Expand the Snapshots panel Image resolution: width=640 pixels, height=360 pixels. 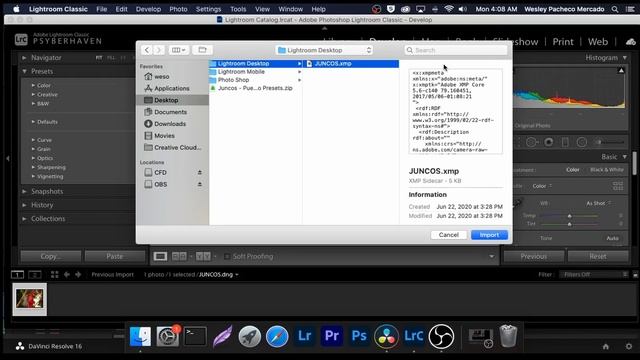(x=24, y=191)
